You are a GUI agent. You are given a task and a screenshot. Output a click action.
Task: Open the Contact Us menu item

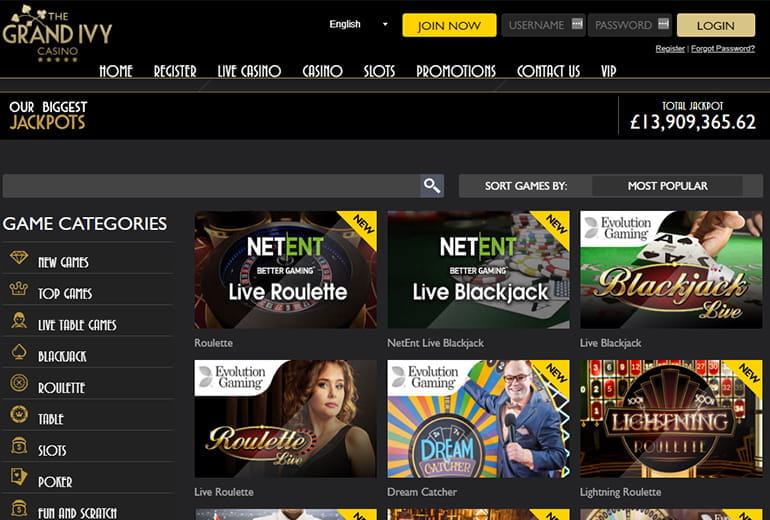548,71
